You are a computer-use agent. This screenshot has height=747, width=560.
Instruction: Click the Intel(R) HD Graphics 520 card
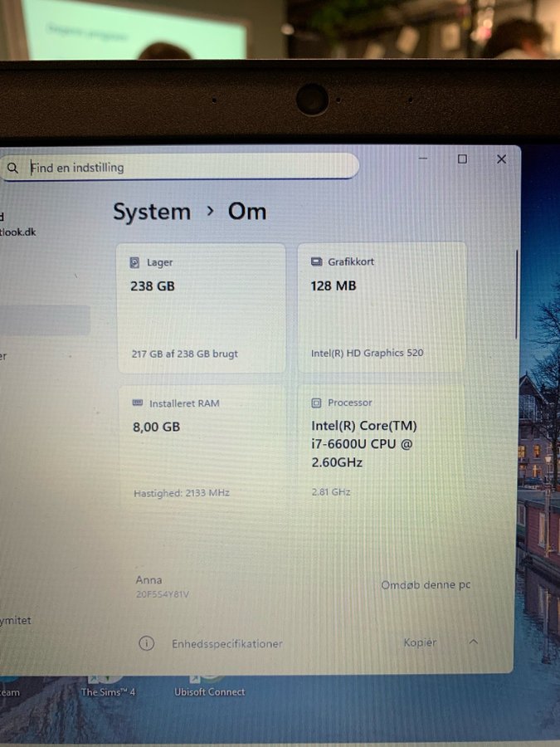[382, 309]
